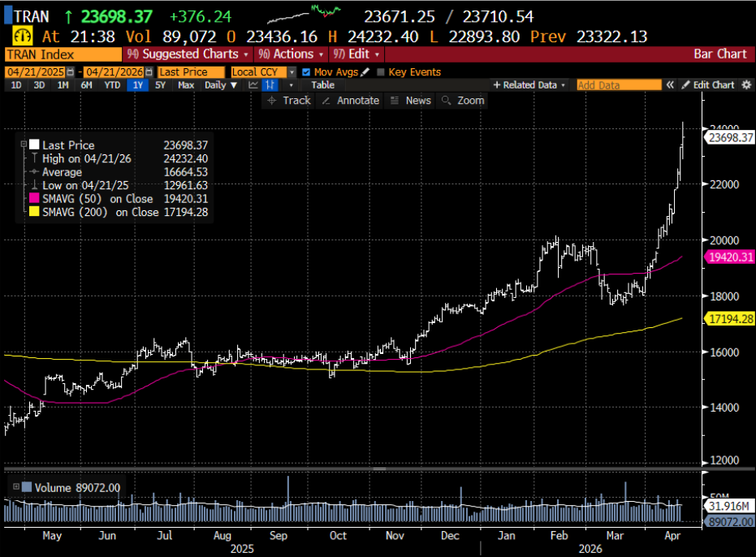Image resolution: width=756 pixels, height=557 pixels.
Task: Click the Mov Avgs pencil edit icon
Action: 365,71
